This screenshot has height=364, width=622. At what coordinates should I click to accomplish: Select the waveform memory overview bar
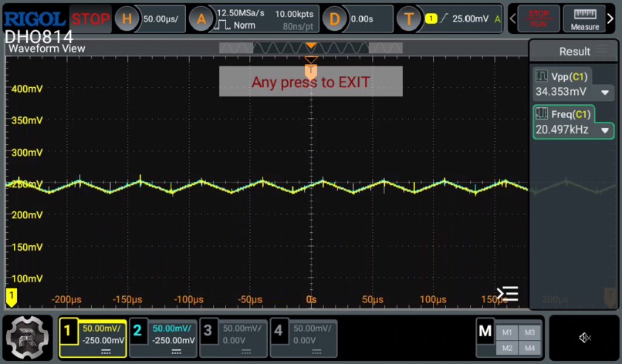[x=310, y=48]
